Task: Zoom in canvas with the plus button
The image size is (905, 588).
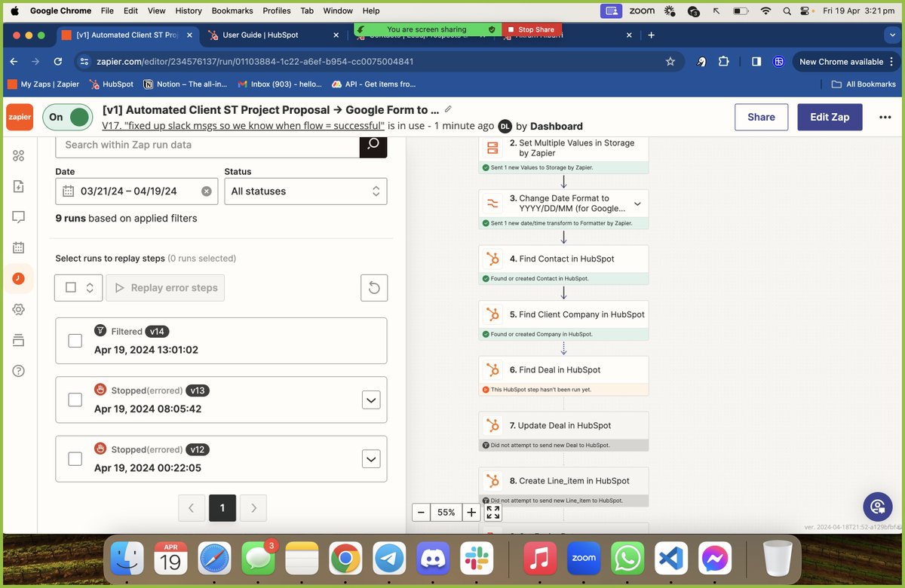Action: 471,513
